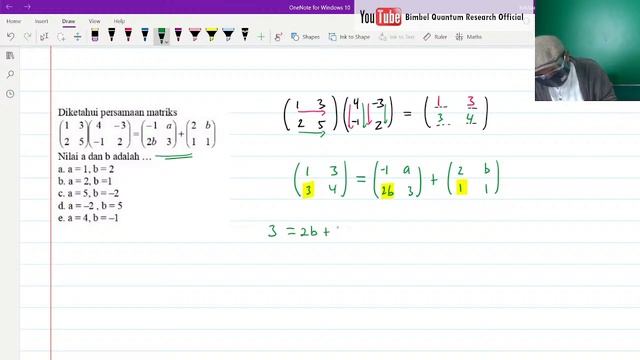Click answer option 'e. a = 4, b = –1'
Screen dimensions: 640x360
88,218
